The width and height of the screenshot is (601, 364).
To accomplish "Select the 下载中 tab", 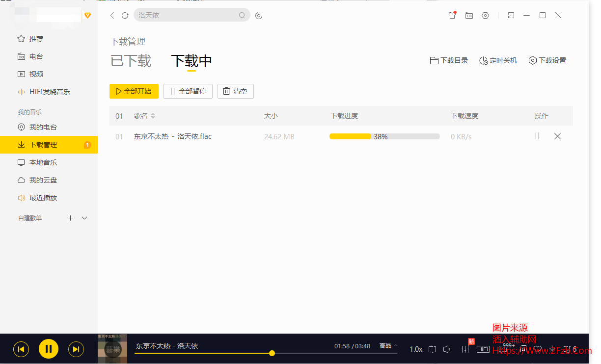I will (191, 61).
